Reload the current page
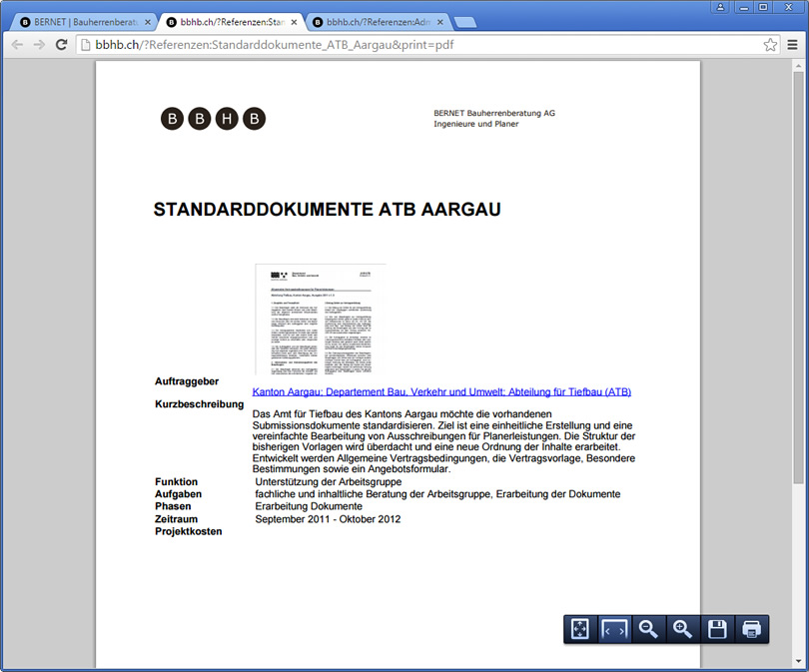 coord(61,45)
